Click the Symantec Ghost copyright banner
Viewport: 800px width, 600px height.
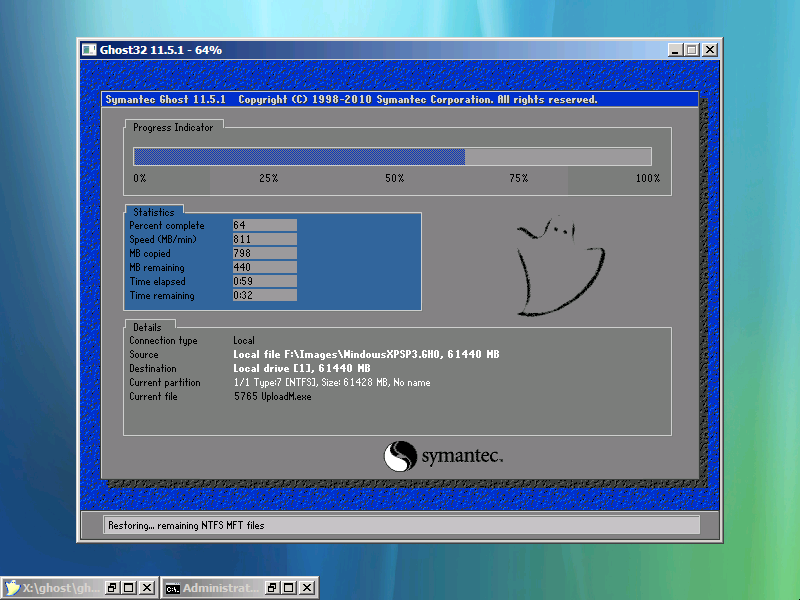pos(400,99)
